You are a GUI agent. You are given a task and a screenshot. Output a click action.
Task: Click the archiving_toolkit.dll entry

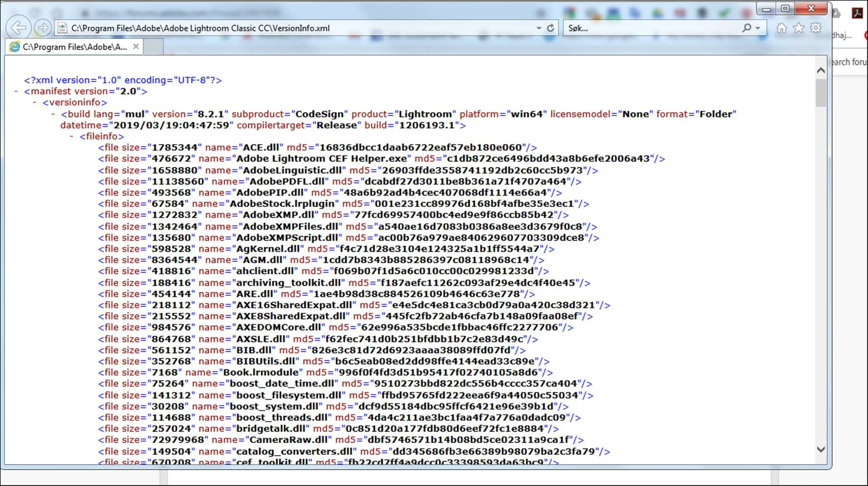click(344, 283)
